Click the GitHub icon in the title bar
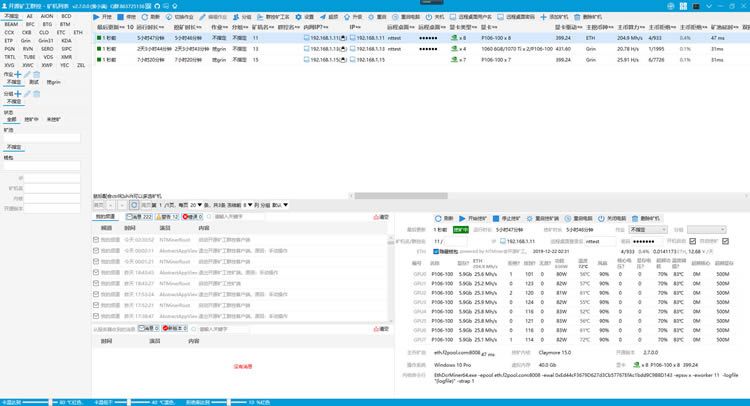This screenshot has height=406, width=750. (x=157, y=6)
